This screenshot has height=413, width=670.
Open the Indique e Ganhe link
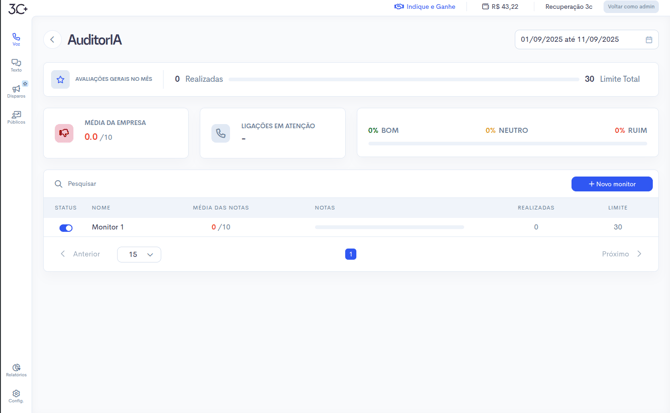[425, 7]
